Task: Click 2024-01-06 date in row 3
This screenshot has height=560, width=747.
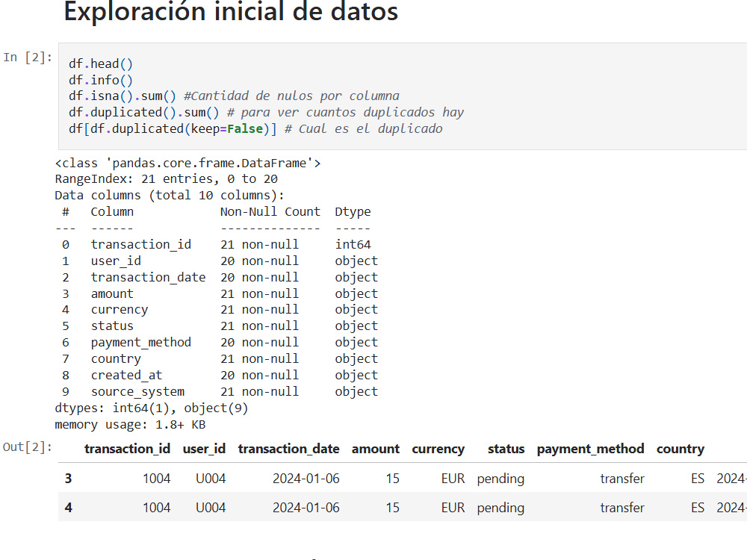Action: click(306, 478)
